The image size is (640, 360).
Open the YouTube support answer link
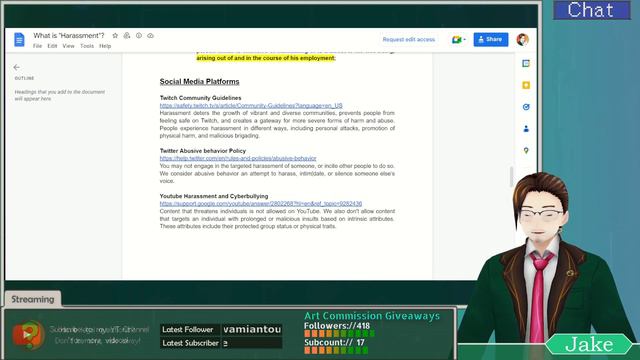[x=261, y=204]
